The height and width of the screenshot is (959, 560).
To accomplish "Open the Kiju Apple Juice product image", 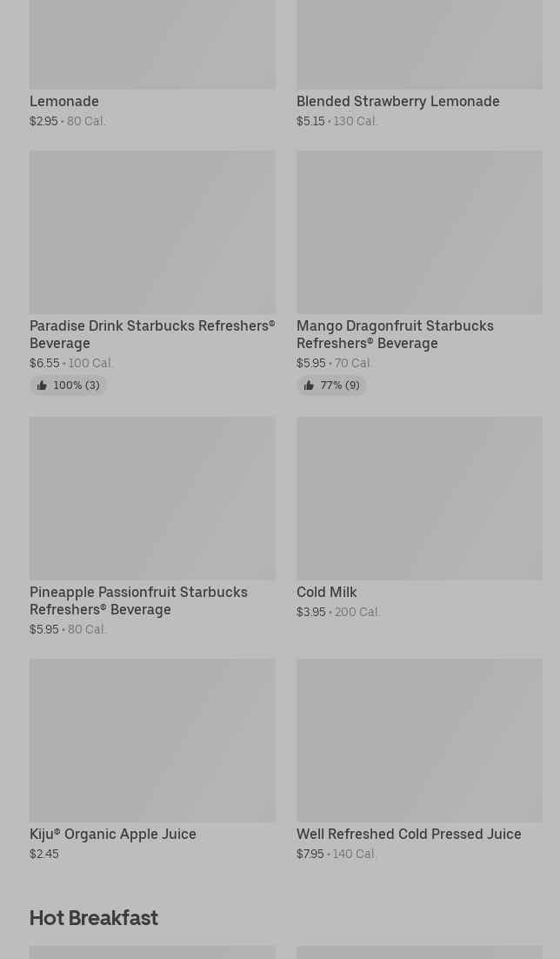I will click(x=152, y=740).
